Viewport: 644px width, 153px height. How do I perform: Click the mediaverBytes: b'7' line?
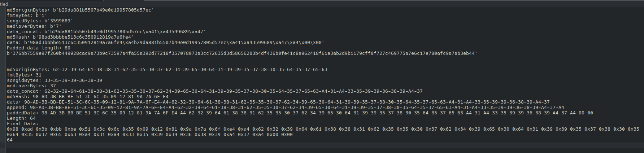(34, 26)
